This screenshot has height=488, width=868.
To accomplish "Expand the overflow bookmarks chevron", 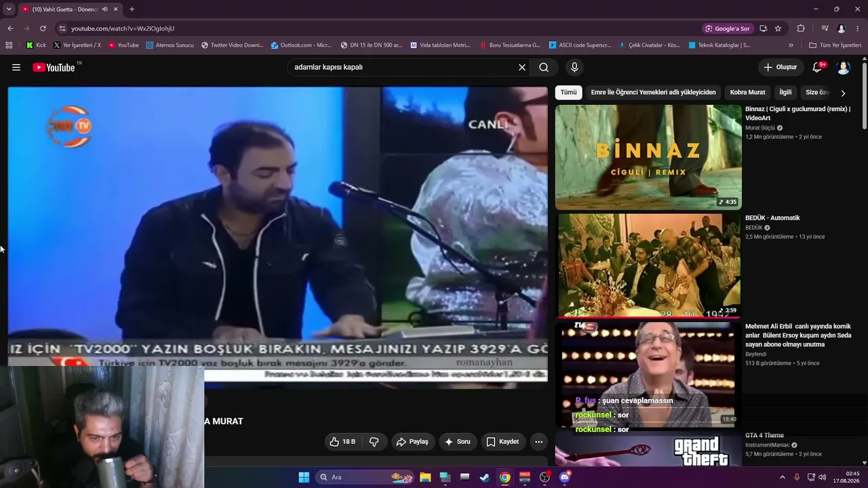I will point(791,45).
